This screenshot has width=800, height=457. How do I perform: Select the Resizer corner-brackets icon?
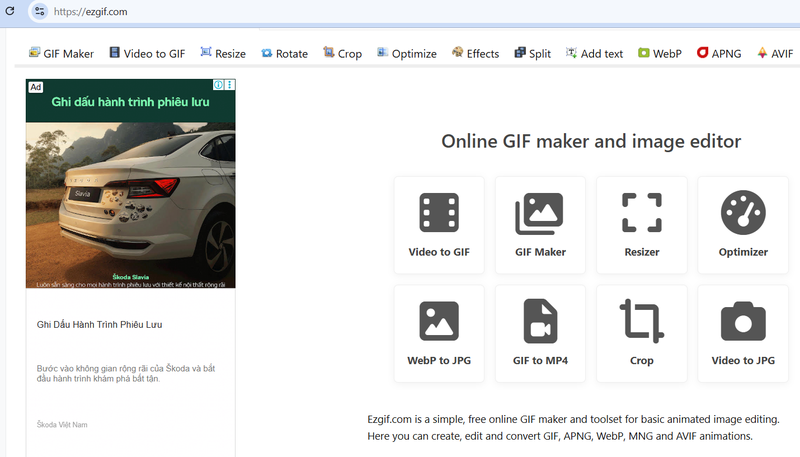click(x=642, y=213)
